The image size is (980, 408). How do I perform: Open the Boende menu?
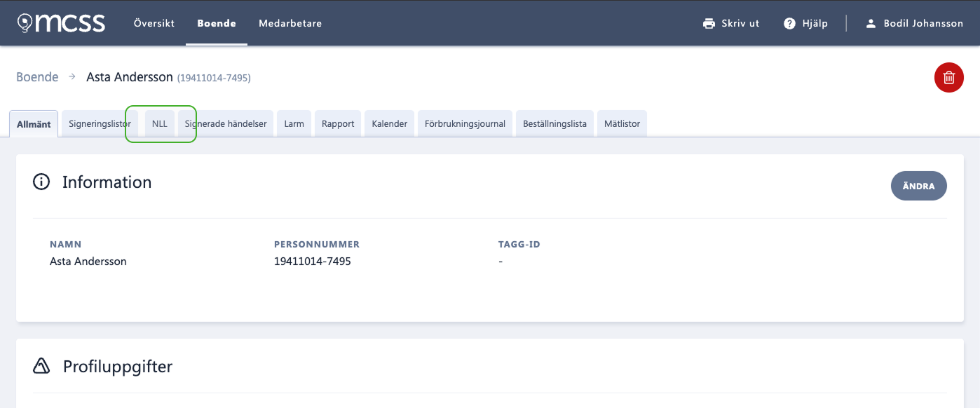point(217,23)
